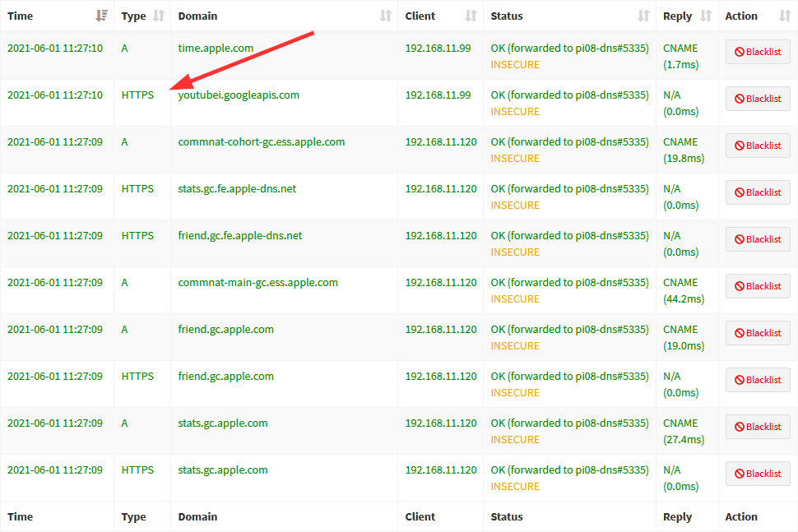The image size is (798, 532).
Task: Blacklist time.apple.com
Action: [x=758, y=52]
